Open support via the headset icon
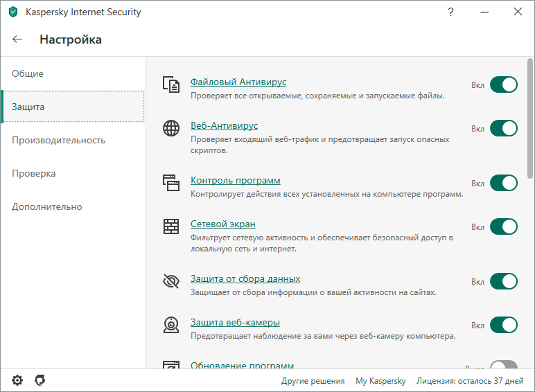The image size is (535, 392). click(40, 380)
